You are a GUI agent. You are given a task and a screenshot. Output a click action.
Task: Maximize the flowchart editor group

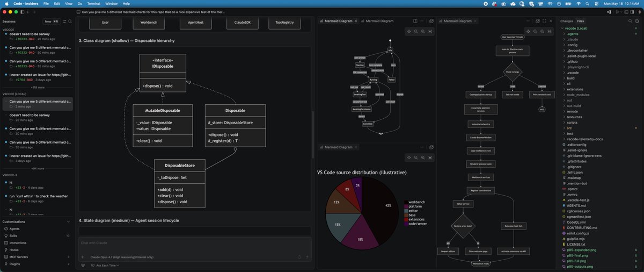pyautogui.click(x=544, y=21)
